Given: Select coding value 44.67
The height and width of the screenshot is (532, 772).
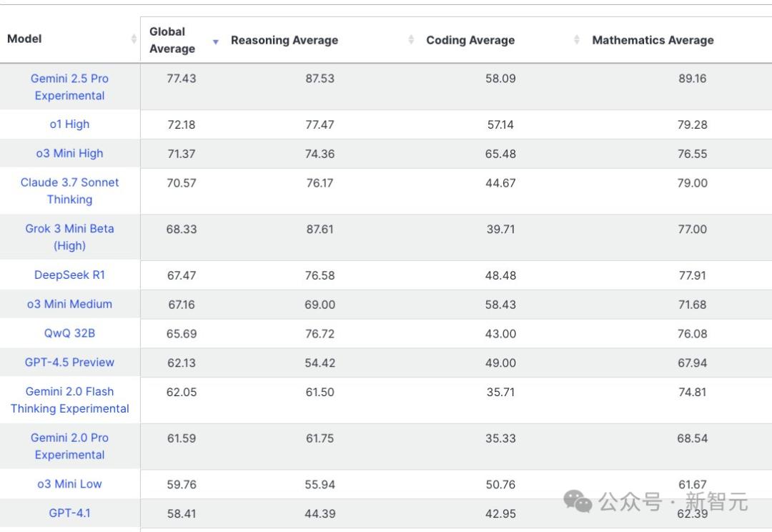Looking at the screenshot, I should pos(500,183).
